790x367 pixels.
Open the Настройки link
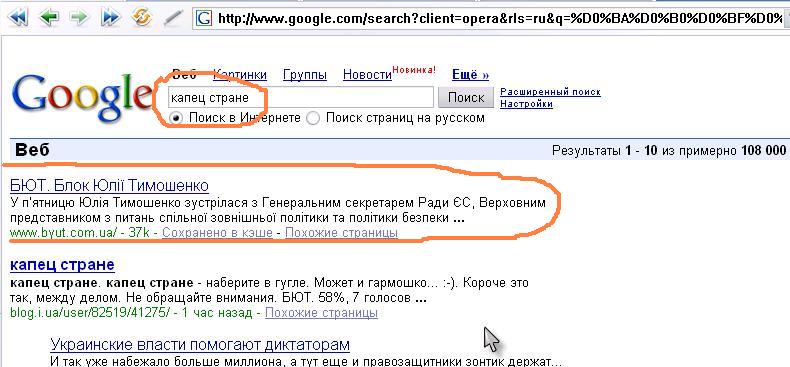526,104
